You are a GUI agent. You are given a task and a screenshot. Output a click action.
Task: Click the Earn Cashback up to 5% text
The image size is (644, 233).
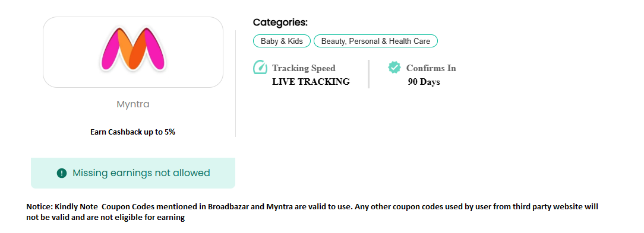coord(133,132)
